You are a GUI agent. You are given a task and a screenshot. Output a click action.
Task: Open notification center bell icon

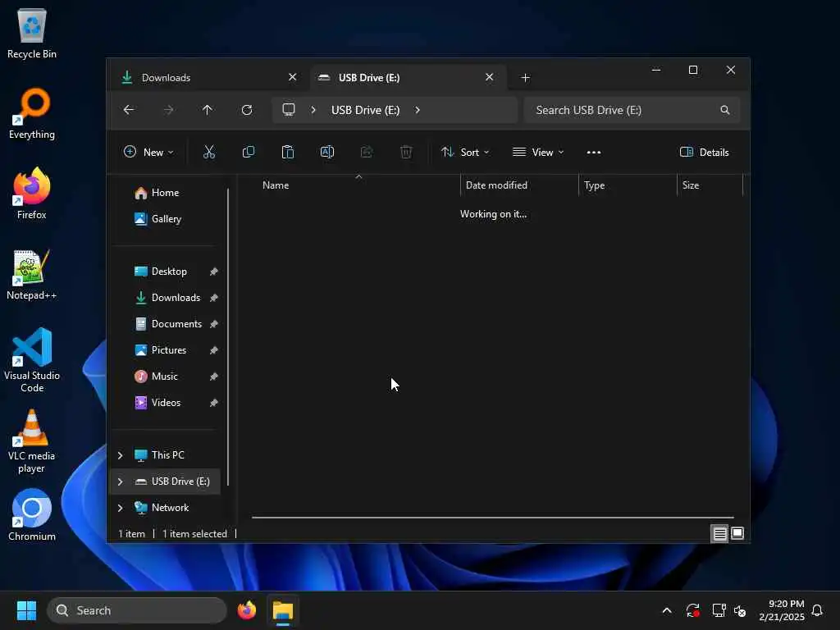point(818,610)
